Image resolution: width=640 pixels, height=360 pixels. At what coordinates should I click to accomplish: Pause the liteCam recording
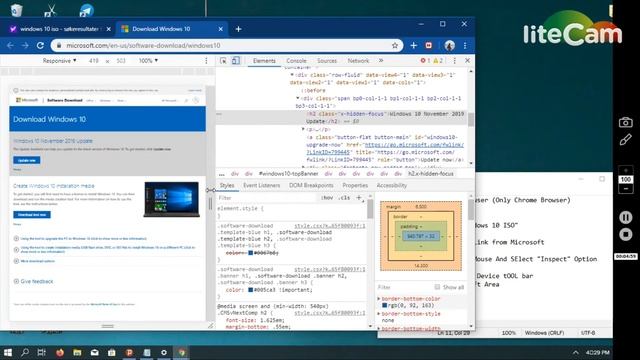(625, 217)
